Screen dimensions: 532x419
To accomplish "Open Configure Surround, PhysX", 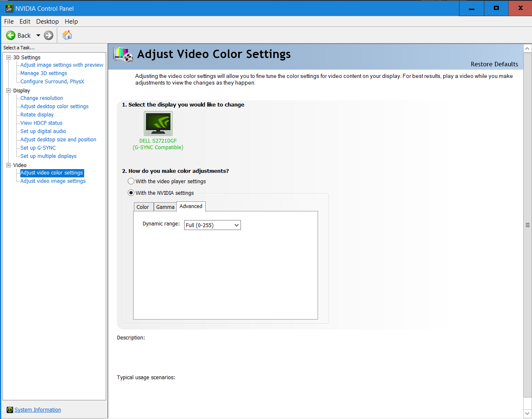I will (x=52, y=82).
